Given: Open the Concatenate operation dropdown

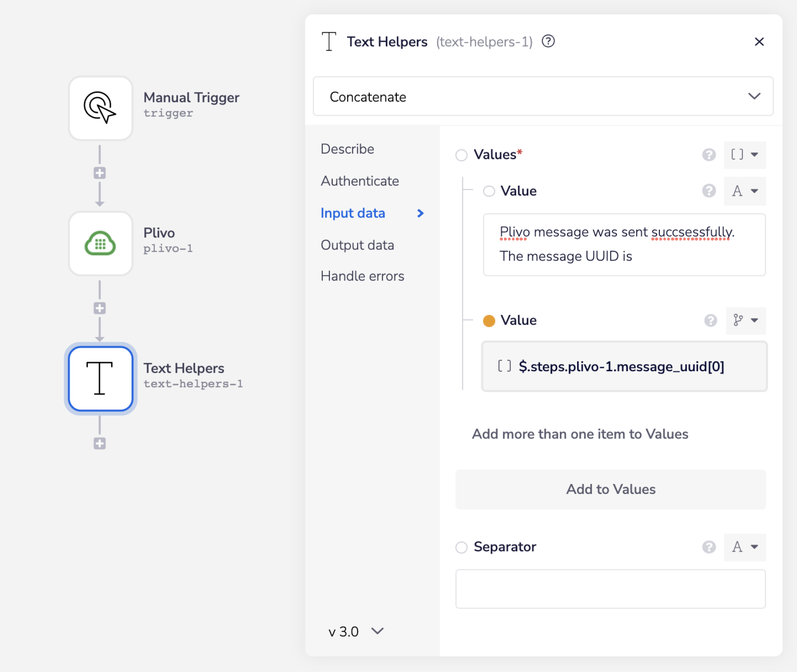Looking at the screenshot, I should [x=543, y=96].
